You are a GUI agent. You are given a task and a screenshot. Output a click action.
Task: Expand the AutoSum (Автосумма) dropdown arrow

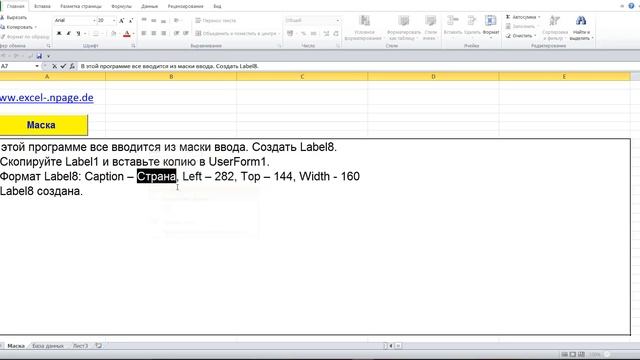pos(539,17)
